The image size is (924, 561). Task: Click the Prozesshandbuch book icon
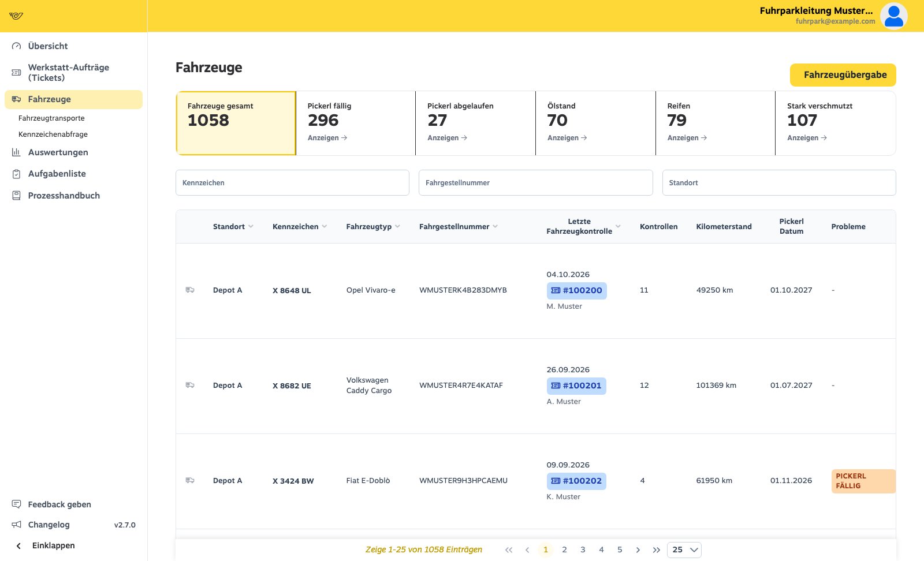16,196
